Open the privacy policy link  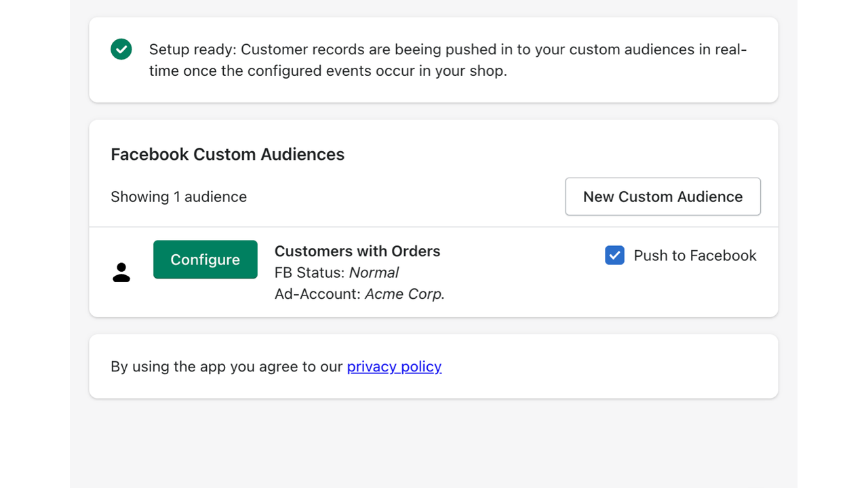(394, 367)
